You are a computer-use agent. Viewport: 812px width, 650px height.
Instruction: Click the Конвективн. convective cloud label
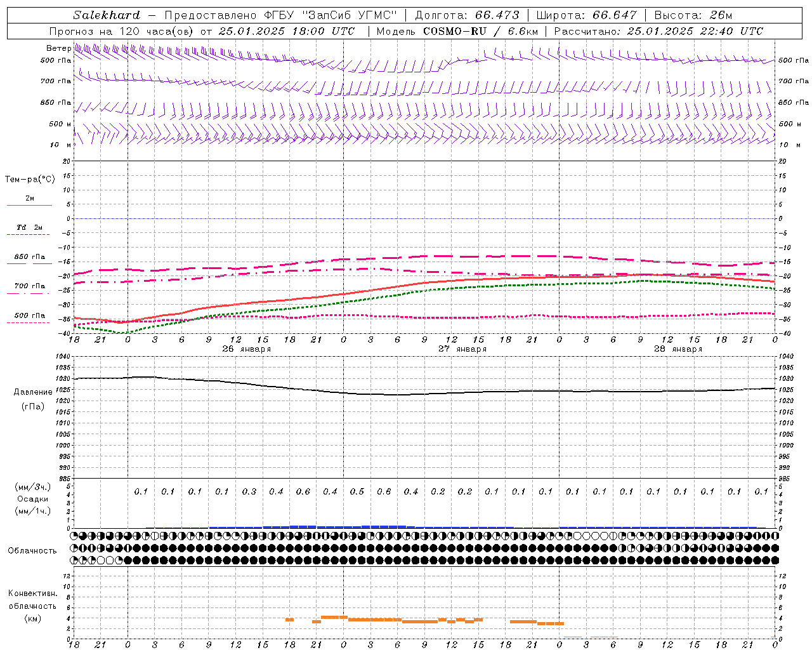pyautogui.click(x=32, y=594)
